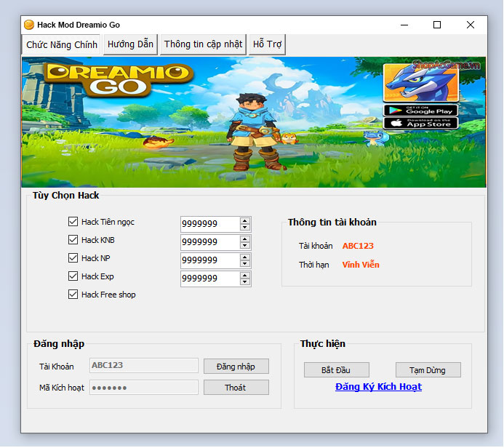Close the Hack Mod Dreamio Go window

pos(471,25)
